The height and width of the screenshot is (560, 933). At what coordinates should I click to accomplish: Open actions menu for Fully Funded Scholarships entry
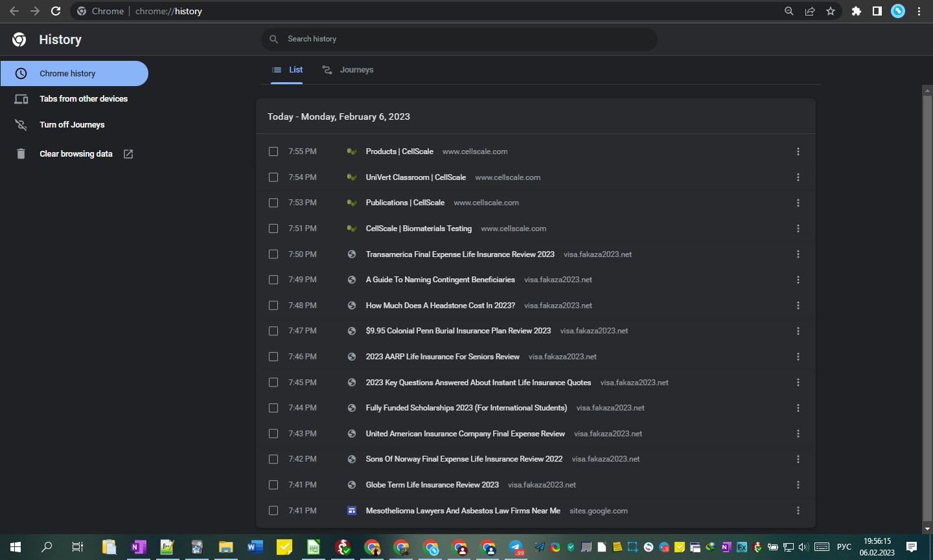click(x=798, y=408)
